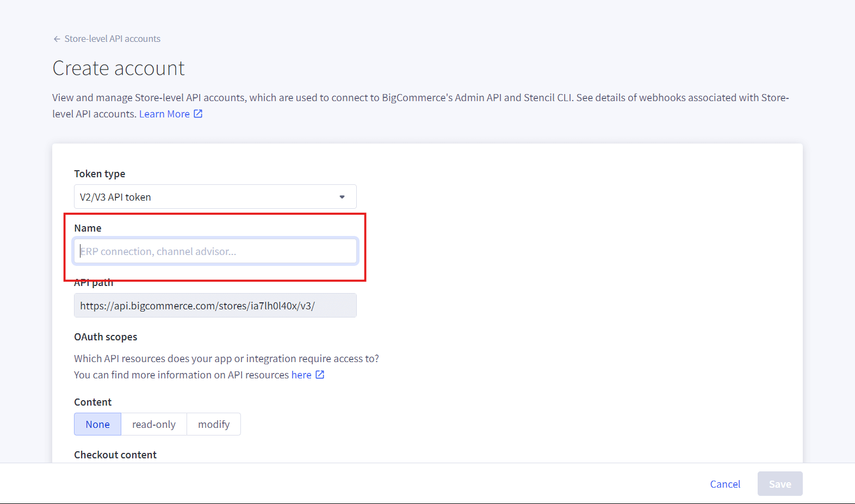Click the OAuth scopes heading
The image size is (855, 504).
[x=106, y=337]
